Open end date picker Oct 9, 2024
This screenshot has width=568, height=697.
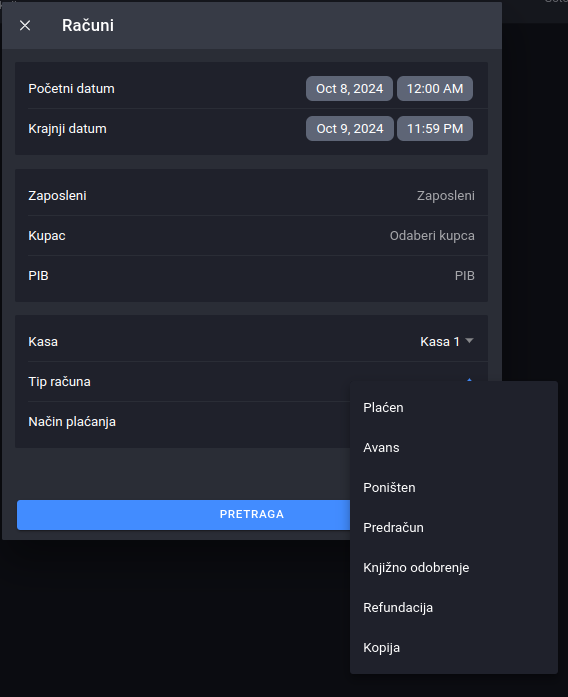[350, 128]
